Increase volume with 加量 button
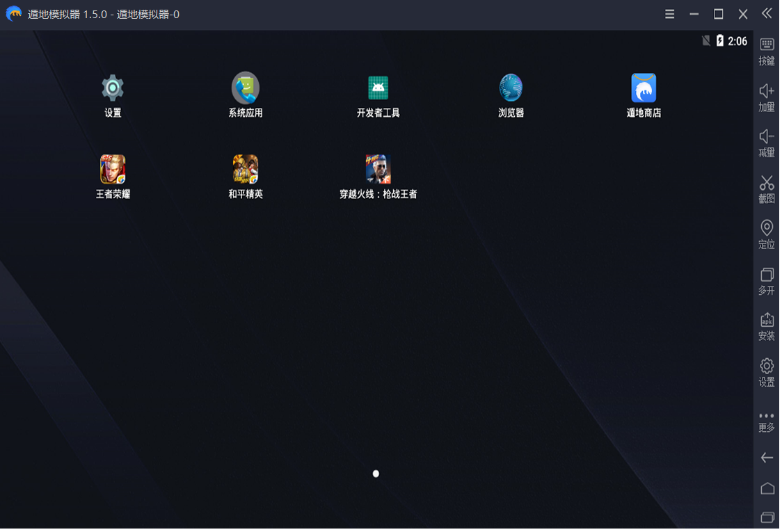This screenshot has width=782, height=532. click(767, 98)
